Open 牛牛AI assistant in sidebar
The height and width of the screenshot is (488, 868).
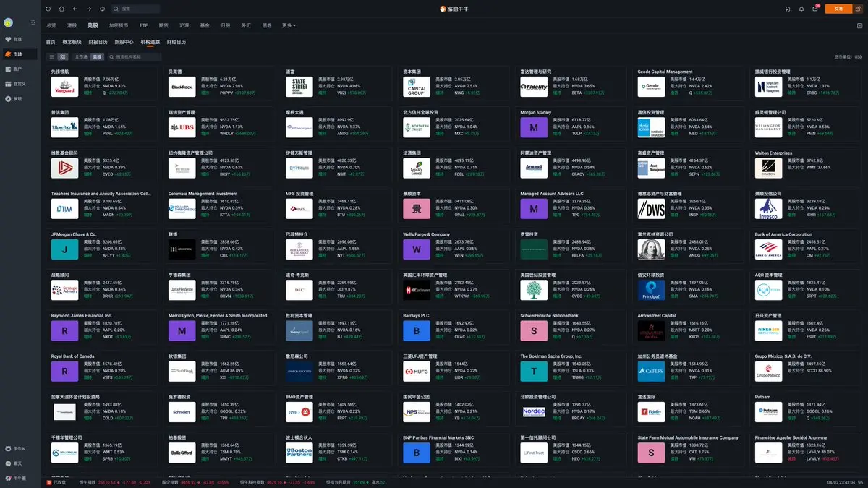click(x=17, y=449)
